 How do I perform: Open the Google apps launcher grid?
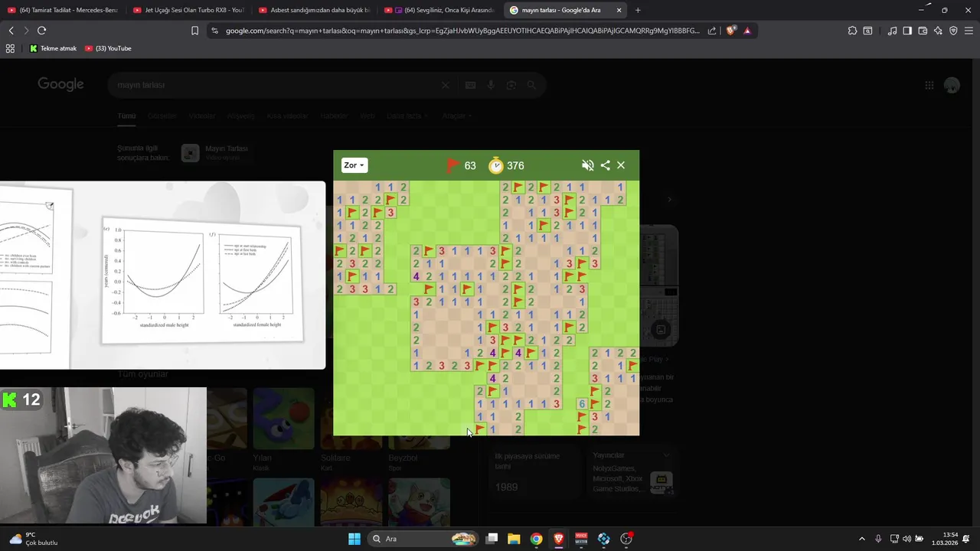929,85
